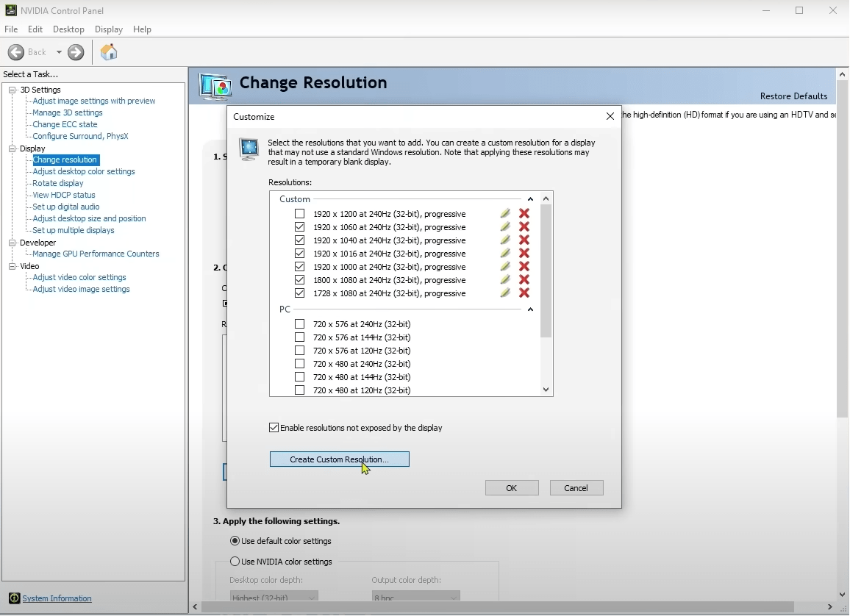Open the Help menu
This screenshot has height=616, width=850.
coord(142,29)
